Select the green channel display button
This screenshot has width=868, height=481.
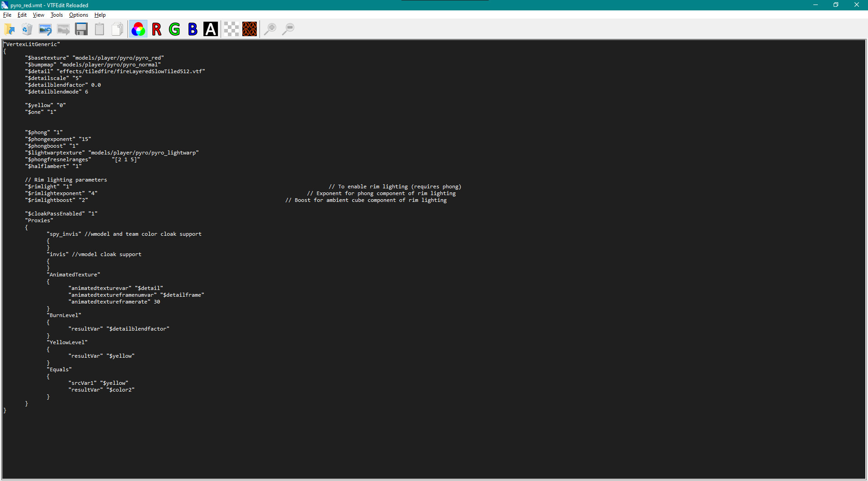[x=174, y=29]
